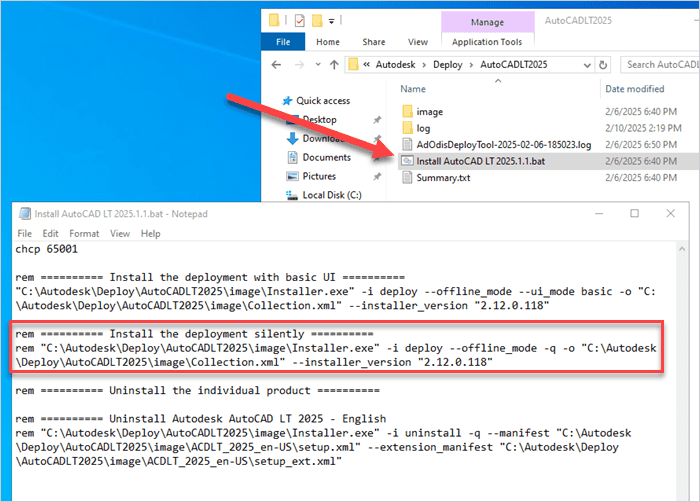Click the pin icon beside Desktop

377,120
